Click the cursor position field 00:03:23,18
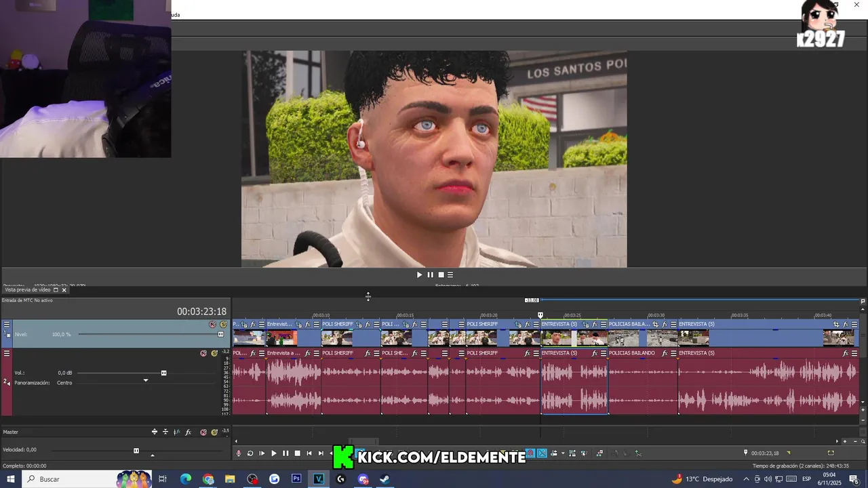The width and height of the screenshot is (868, 488). (x=765, y=453)
